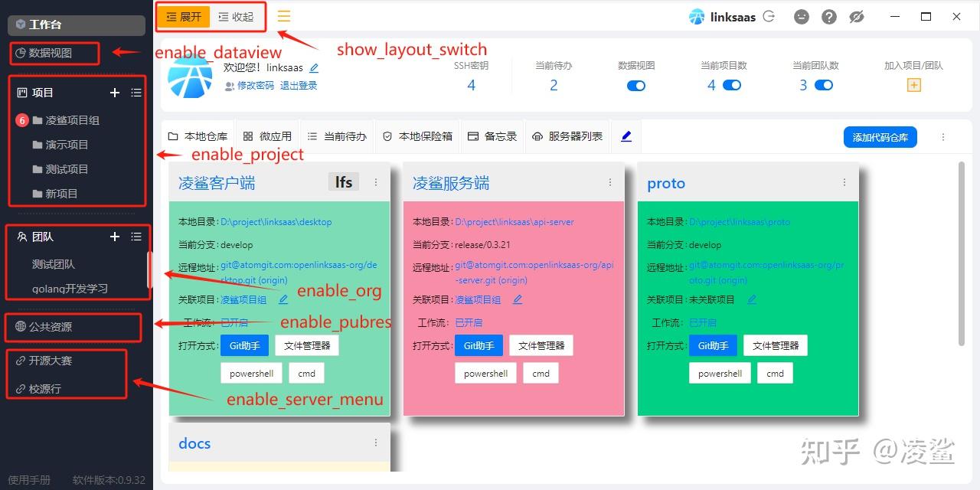Image resolution: width=980 pixels, height=490 pixels.
Task: Click the feedback smiley icon in title bar
Action: (801, 16)
